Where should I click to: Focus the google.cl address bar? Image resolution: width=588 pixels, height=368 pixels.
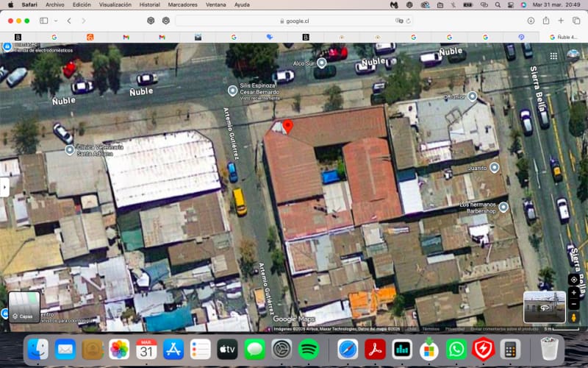(x=294, y=21)
